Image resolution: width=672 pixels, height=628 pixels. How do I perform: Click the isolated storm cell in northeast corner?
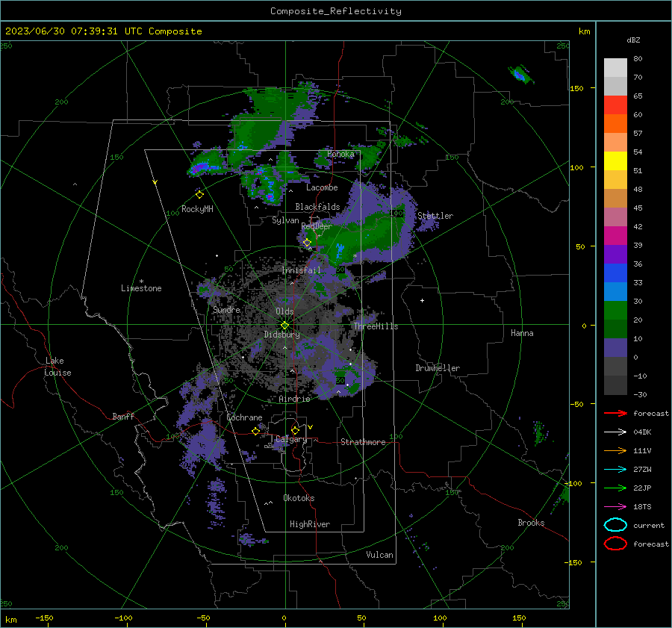coord(520,75)
